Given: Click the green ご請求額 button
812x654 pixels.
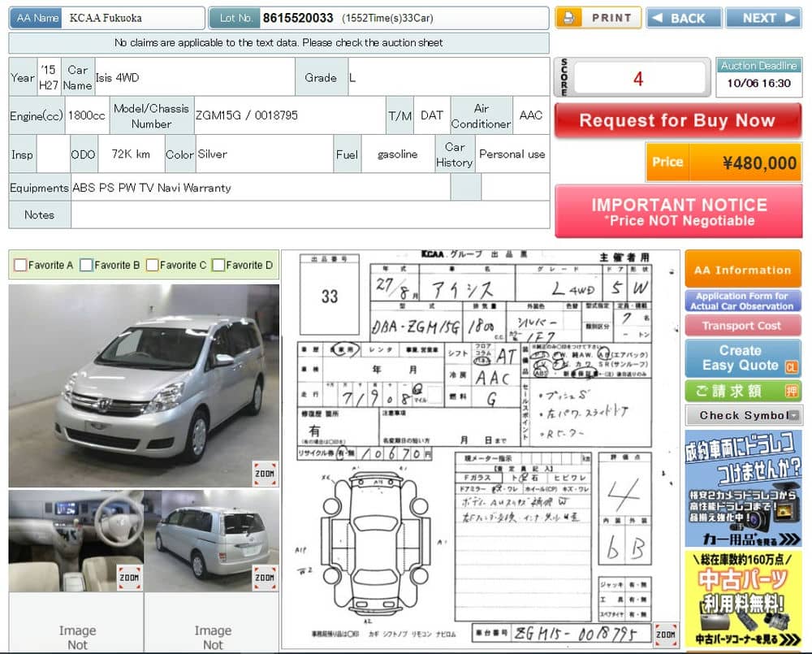Looking at the screenshot, I should pyautogui.click(x=743, y=391).
